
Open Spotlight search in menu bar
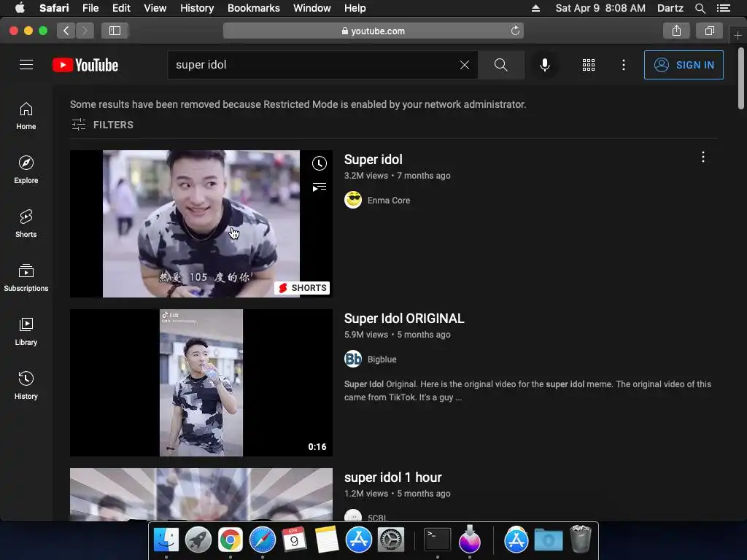point(700,8)
